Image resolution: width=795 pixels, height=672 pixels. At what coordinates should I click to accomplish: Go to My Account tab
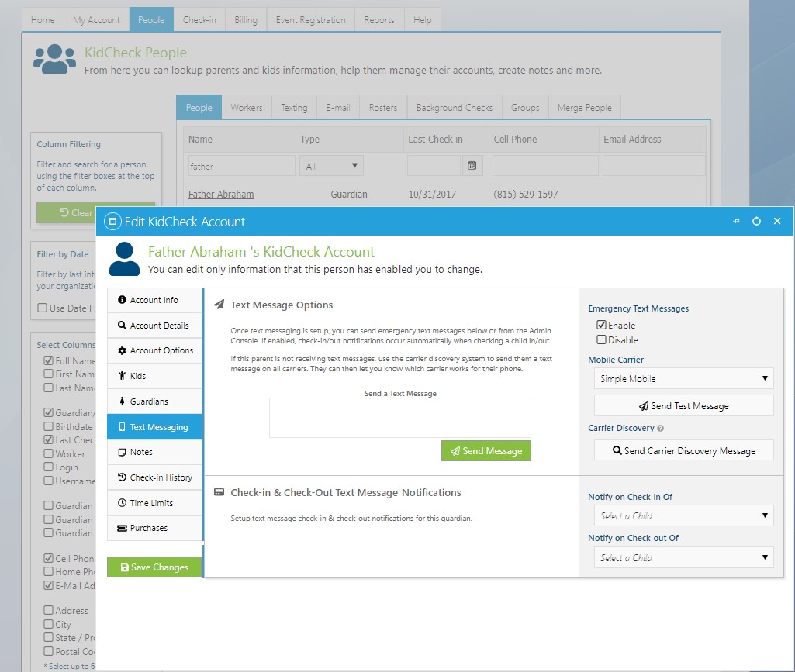96,20
